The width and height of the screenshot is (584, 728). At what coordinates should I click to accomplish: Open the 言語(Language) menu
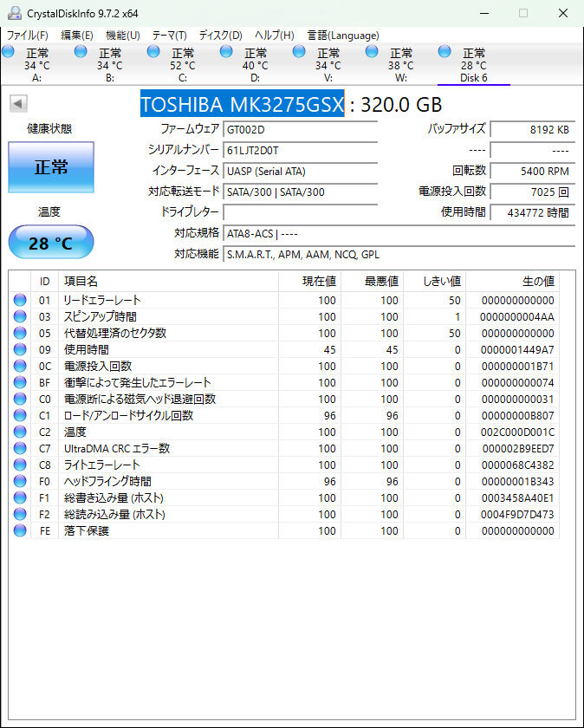(343, 36)
